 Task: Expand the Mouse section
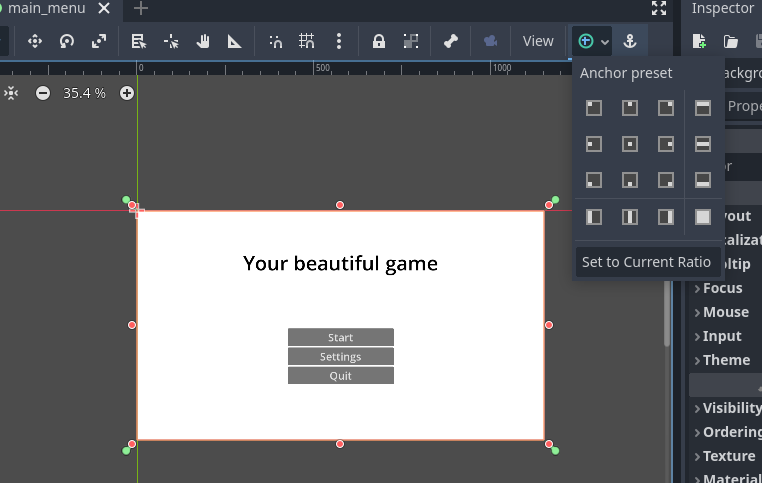722,312
